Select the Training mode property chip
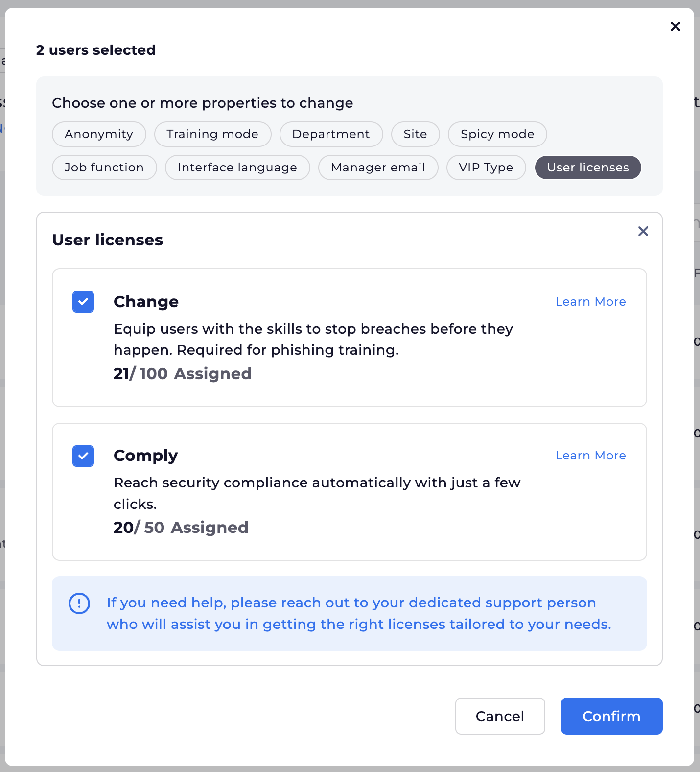Image resolution: width=700 pixels, height=772 pixels. [x=212, y=134]
